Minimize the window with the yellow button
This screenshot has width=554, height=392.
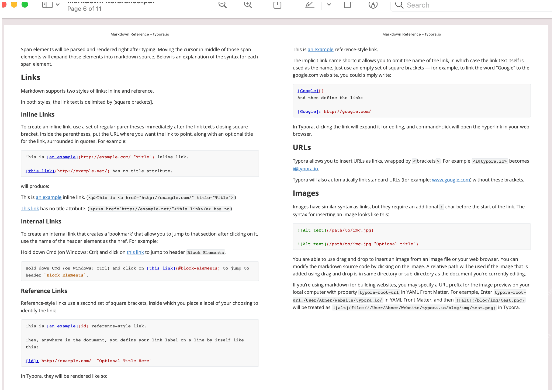(x=14, y=4)
